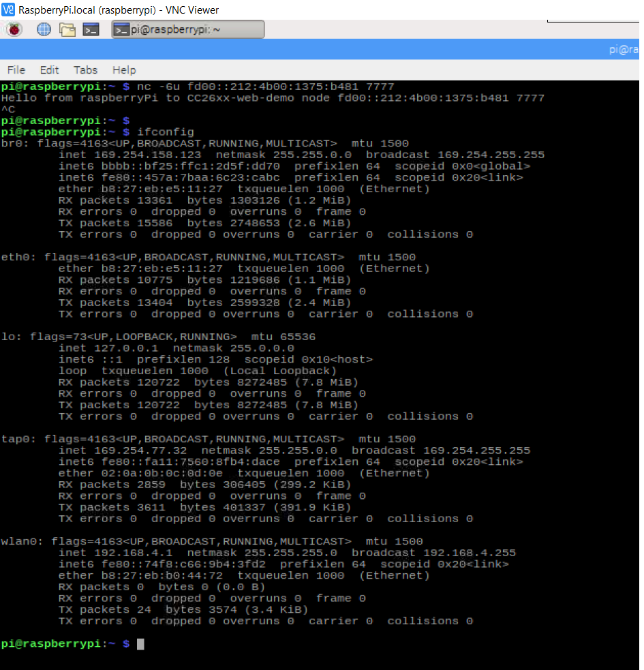This screenshot has height=670, width=644.
Task: Select the pi@raspberrypi: ~ taskbar window button
Action: point(188,29)
